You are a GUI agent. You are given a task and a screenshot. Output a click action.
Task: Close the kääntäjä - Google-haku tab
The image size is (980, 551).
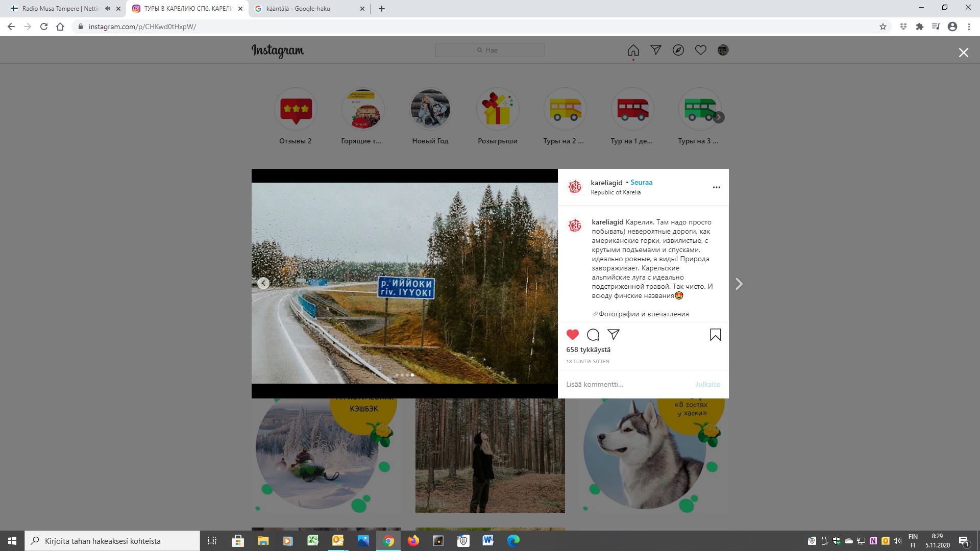[362, 9]
